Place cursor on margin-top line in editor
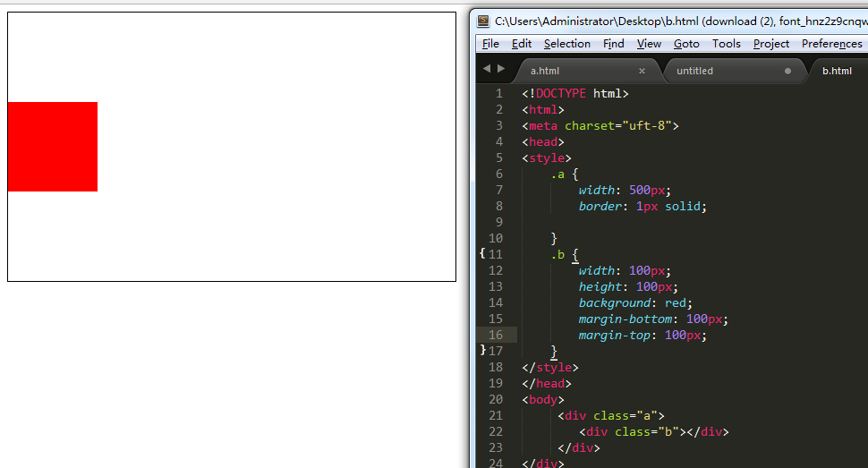Viewport: 868px width, 468px height. pos(642,335)
